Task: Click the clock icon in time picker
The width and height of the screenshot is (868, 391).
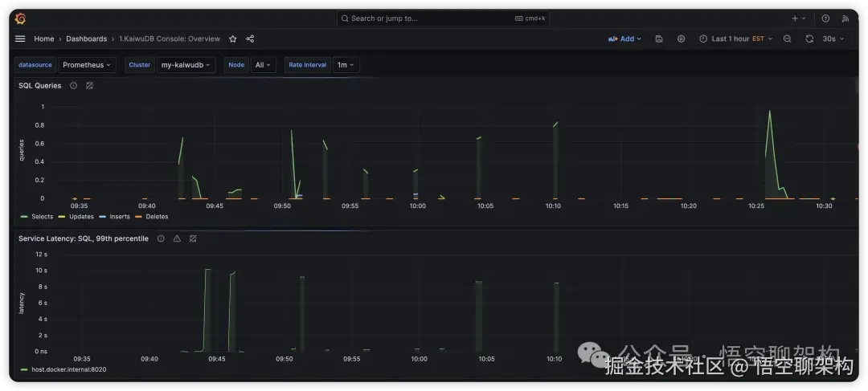Action: coord(703,39)
